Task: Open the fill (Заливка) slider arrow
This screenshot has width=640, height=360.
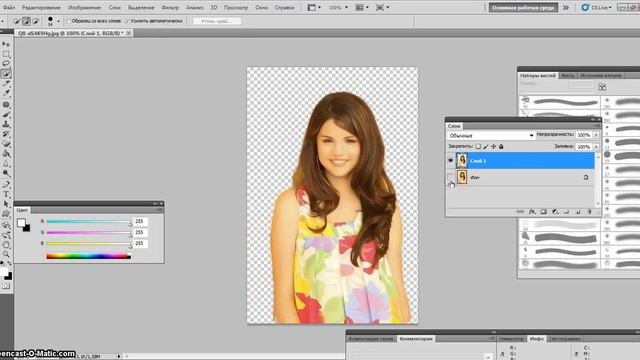Action: point(596,147)
